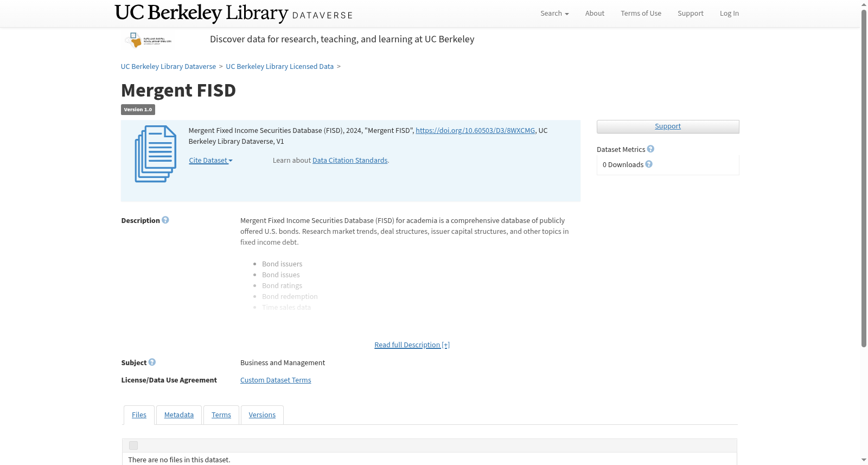Viewport: 868px width, 465px height.
Task: Show help for Dataset Metrics
Action: click(x=650, y=149)
